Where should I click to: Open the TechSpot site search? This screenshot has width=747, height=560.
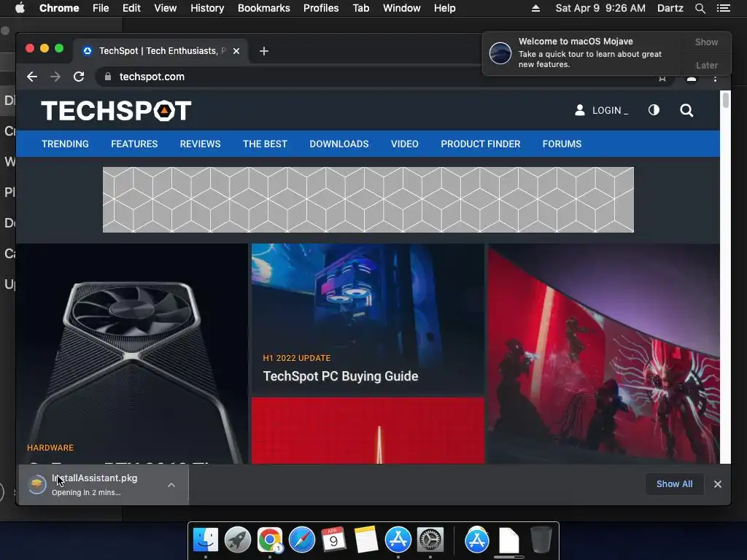point(686,110)
